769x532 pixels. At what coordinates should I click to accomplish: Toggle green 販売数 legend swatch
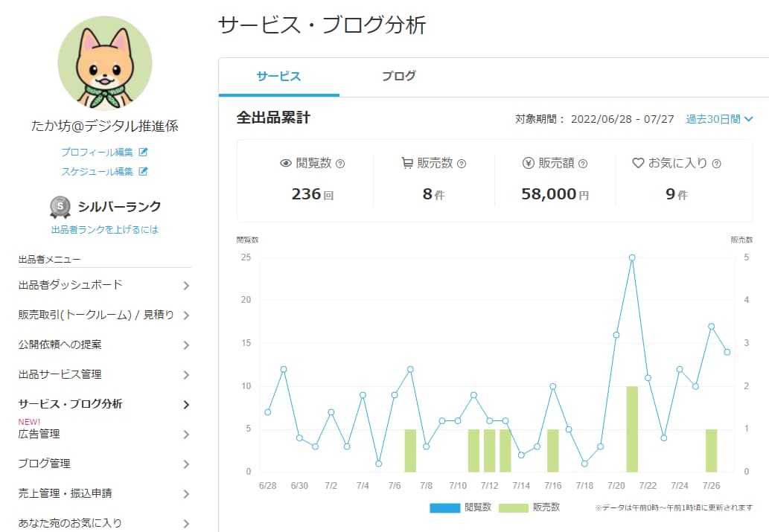coord(514,508)
